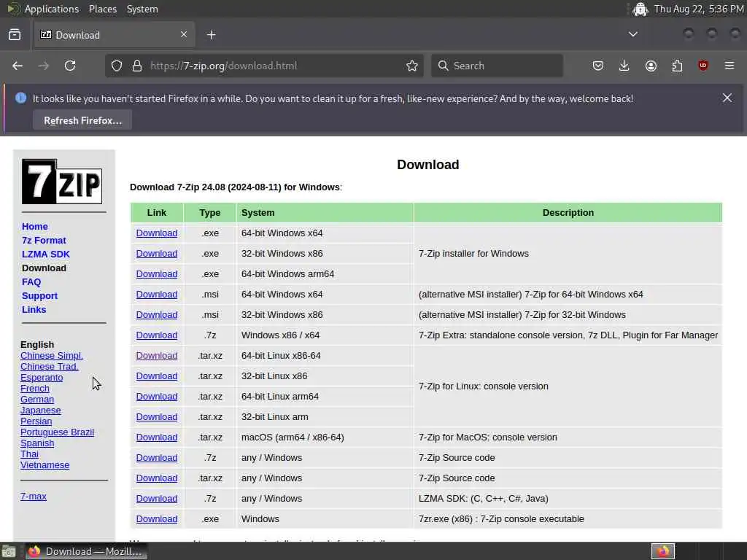
Task: Open the uBlock Origin extension
Action: 703,66
